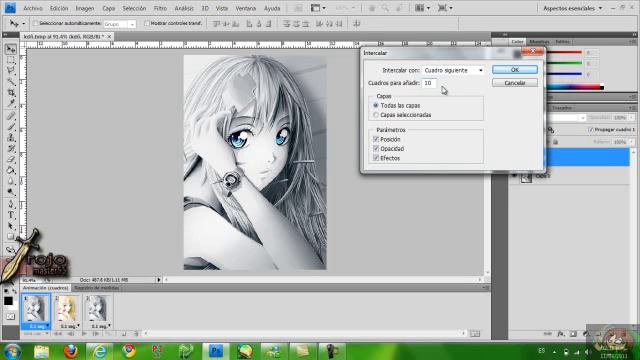The width and height of the screenshot is (640, 360).
Task: Open frame 1 delay time dropdown
Action: coord(47,326)
